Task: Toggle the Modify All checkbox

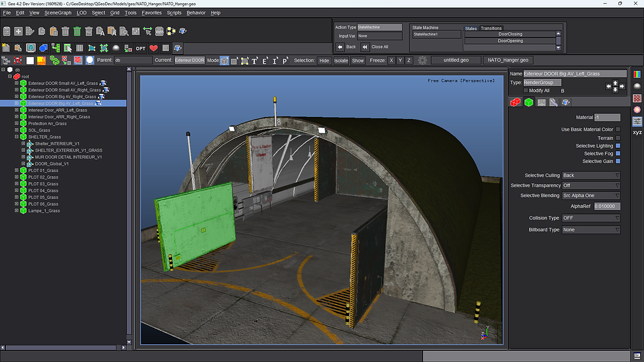Action: pyautogui.click(x=526, y=90)
